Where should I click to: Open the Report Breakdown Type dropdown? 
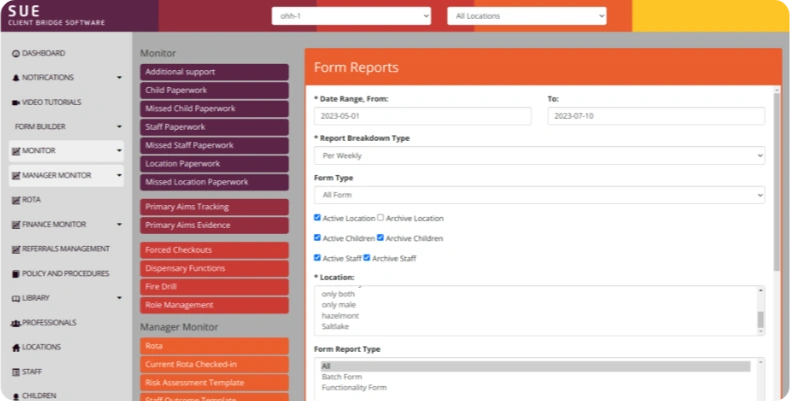click(x=539, y=156)
